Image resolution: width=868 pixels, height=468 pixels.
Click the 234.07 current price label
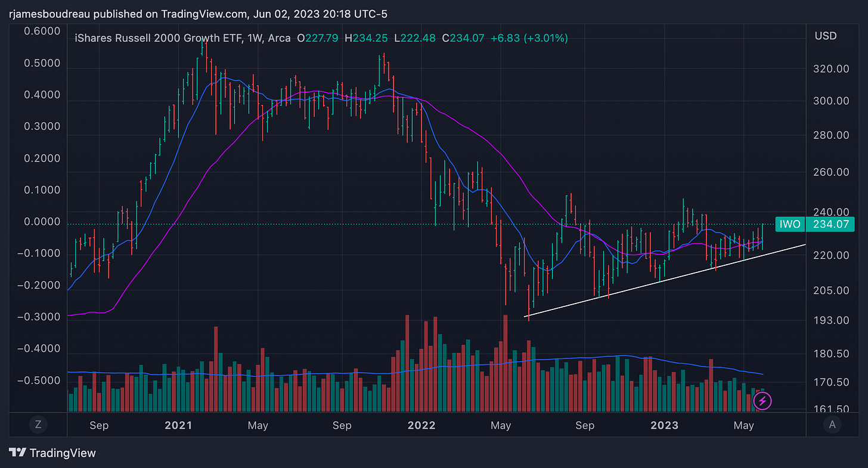click(829, 225)
